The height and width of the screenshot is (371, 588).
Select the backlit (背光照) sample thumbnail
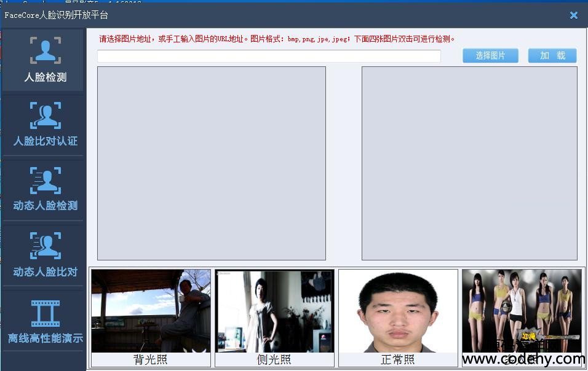click(x=151, y=310)
